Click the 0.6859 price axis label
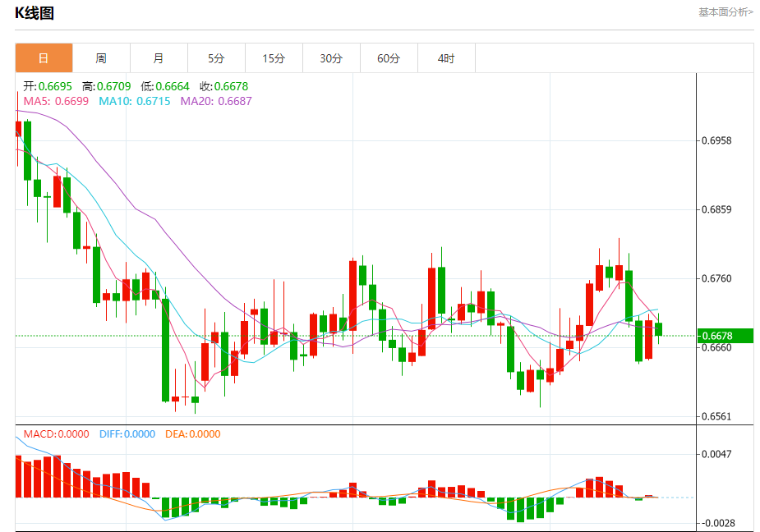This screenshot has width=760, height=532. click(716, 210)
